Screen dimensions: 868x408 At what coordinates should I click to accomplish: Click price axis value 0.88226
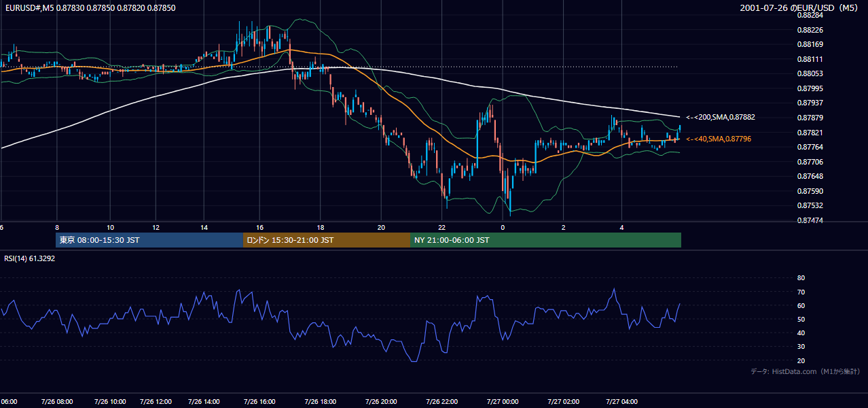tap(810, 30)
